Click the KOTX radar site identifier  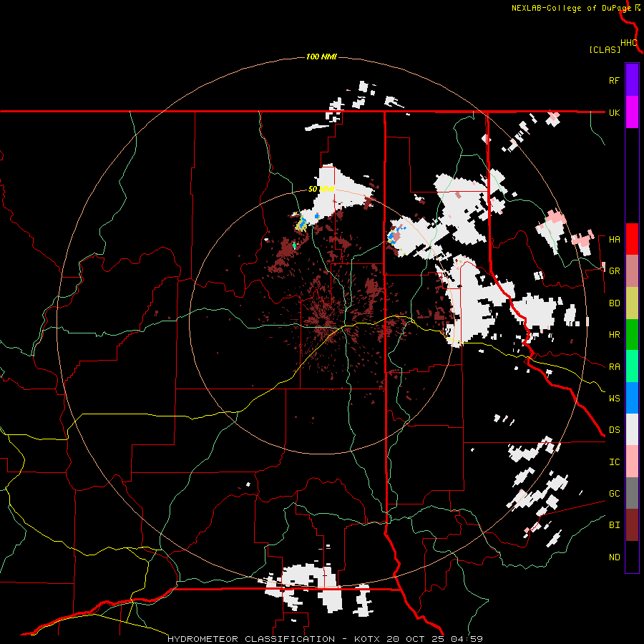click(368, 639)
